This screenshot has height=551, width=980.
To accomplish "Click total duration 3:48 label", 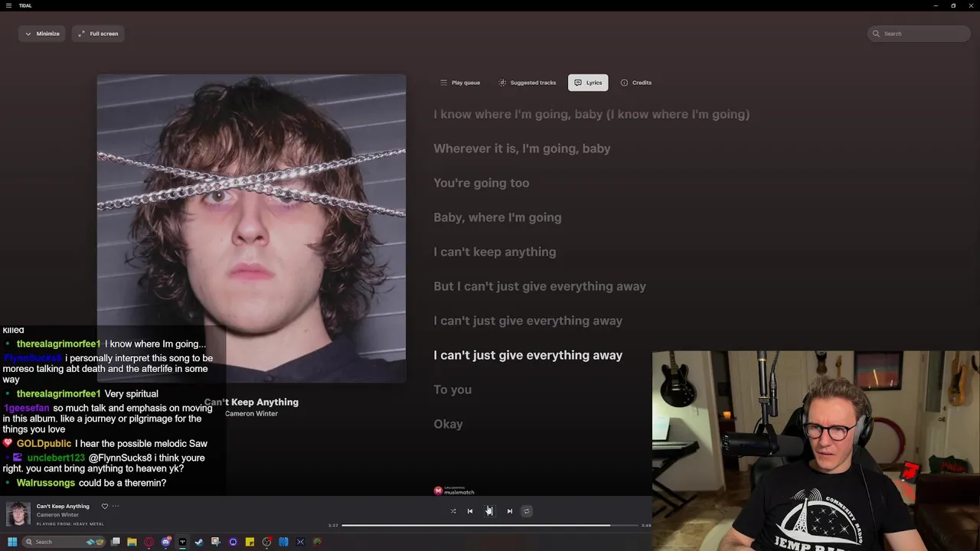I will point(646,526).
